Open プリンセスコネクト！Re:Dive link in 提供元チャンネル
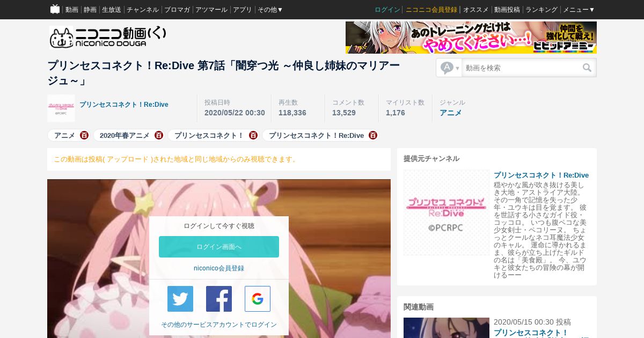Screen dimensions: 644x338 pos(541,175)
